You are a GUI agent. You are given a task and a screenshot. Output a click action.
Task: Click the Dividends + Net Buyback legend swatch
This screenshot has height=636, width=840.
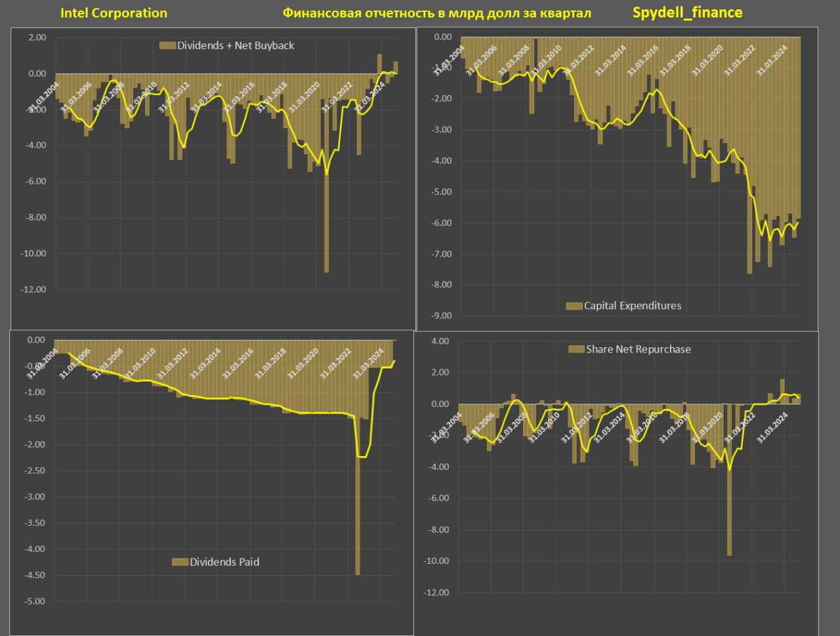pyautogui.click(x=168, y=45)
